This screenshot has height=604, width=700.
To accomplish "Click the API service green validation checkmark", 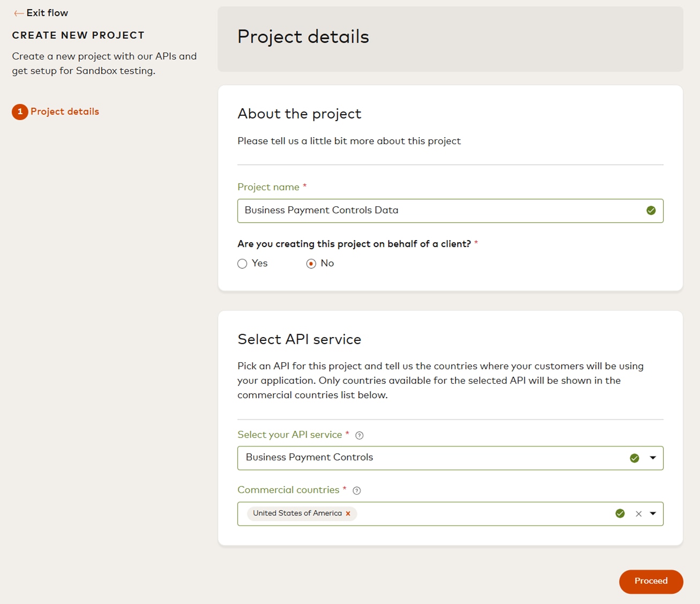I will [x=635, y=458].
